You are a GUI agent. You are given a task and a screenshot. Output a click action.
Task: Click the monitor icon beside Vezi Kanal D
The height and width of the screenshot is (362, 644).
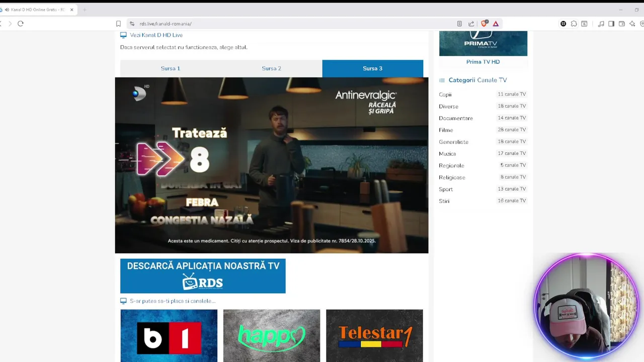[x=123, y=35]
